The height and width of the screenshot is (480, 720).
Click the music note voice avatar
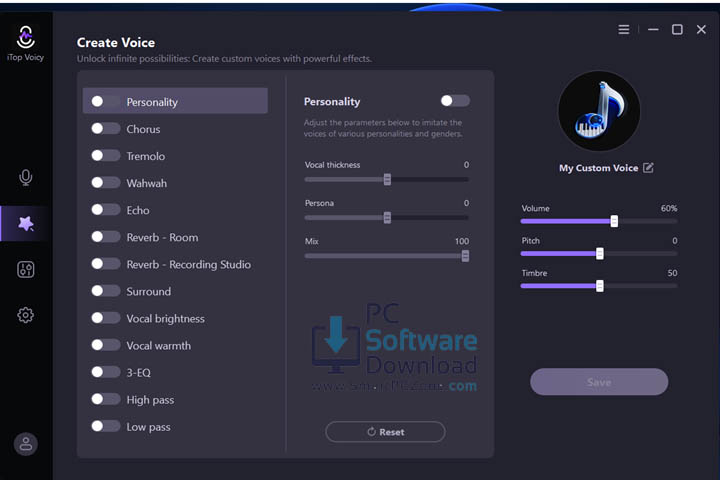[599, 111]
